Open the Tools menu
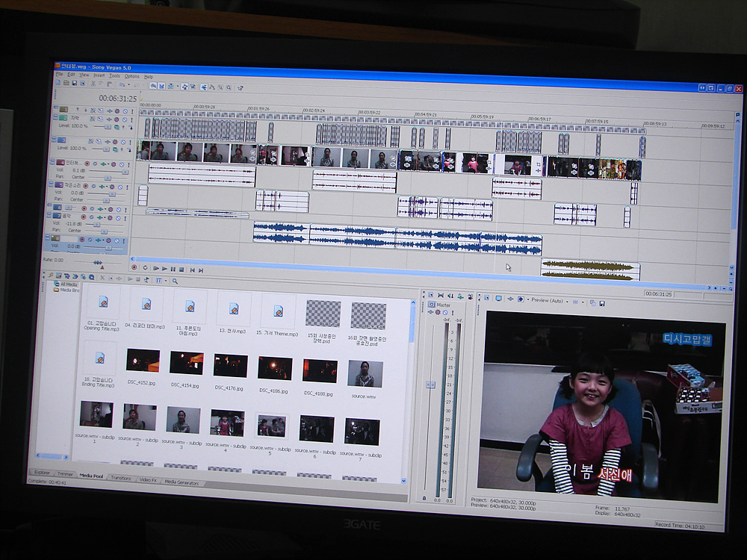The image size is (747, 560). 115,75
